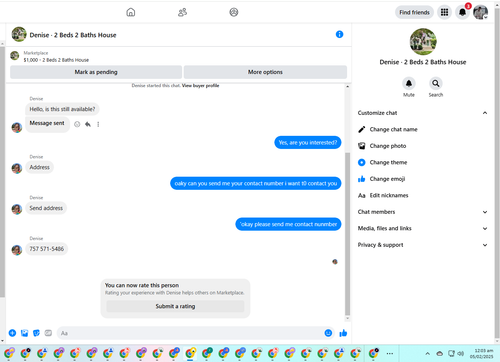Viewport: 500px width, 362px height.
Task: Open taskbar overflow three dots
Action: [x=389, y=353]
